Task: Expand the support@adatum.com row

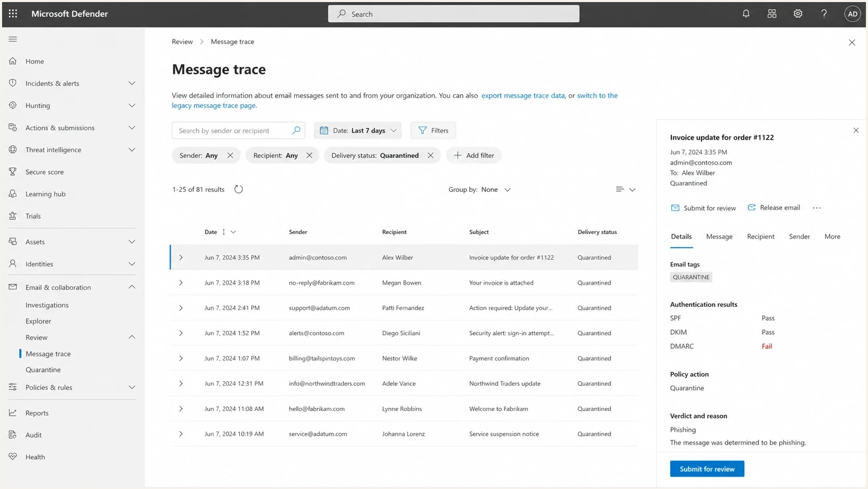Action: (181, 308)
